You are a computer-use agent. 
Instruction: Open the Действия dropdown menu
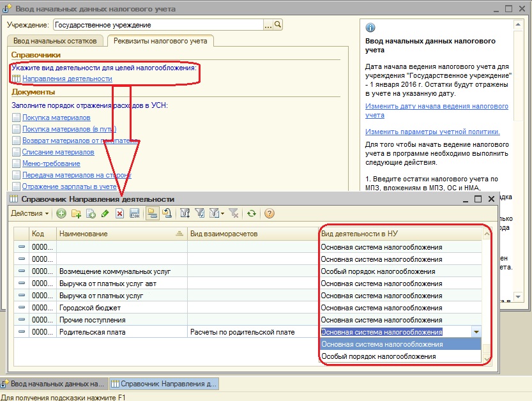29,214
